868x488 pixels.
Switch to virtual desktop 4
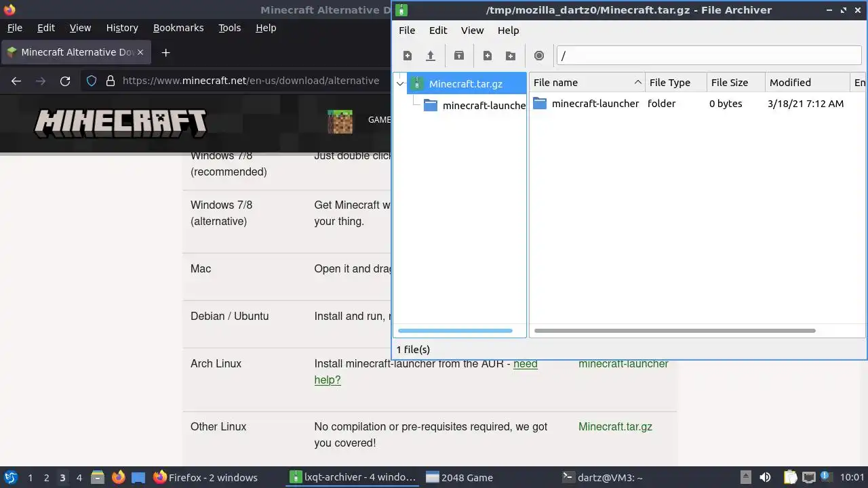[79, 477]
